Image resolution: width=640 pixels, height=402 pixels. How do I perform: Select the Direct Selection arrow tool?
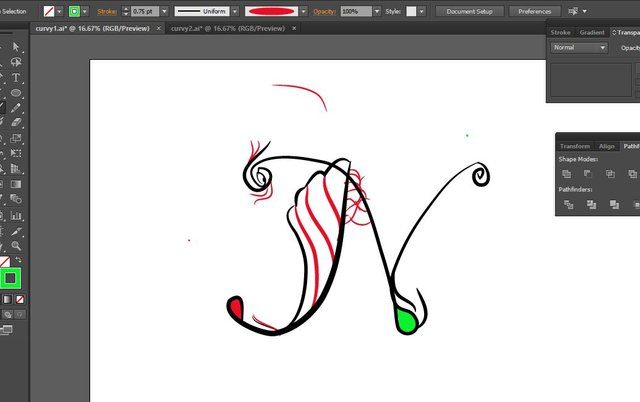click(x=16, y=47)
